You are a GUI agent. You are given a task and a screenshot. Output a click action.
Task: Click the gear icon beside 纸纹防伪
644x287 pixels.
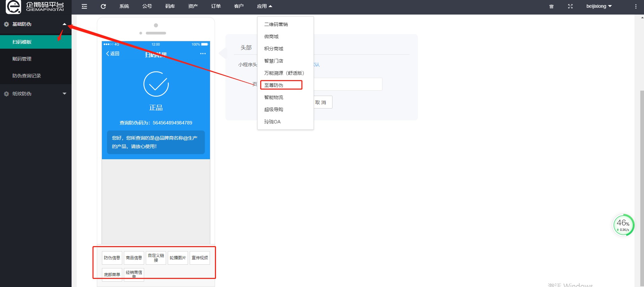(6, 94)
